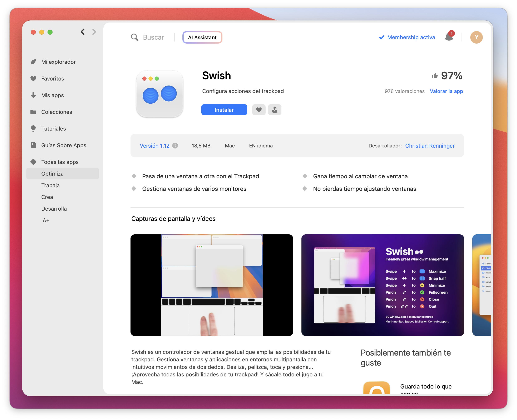The height and width of the screenshot is (420, 517).
Task: Open purple Swish gestures screenshot
Action: click(383, 285)
